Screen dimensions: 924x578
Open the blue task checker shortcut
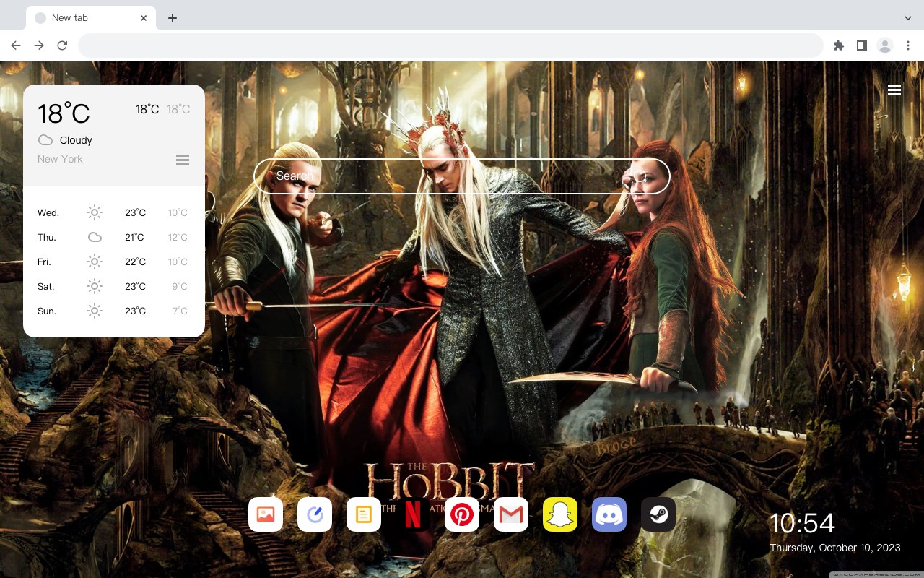click(315, 514)
